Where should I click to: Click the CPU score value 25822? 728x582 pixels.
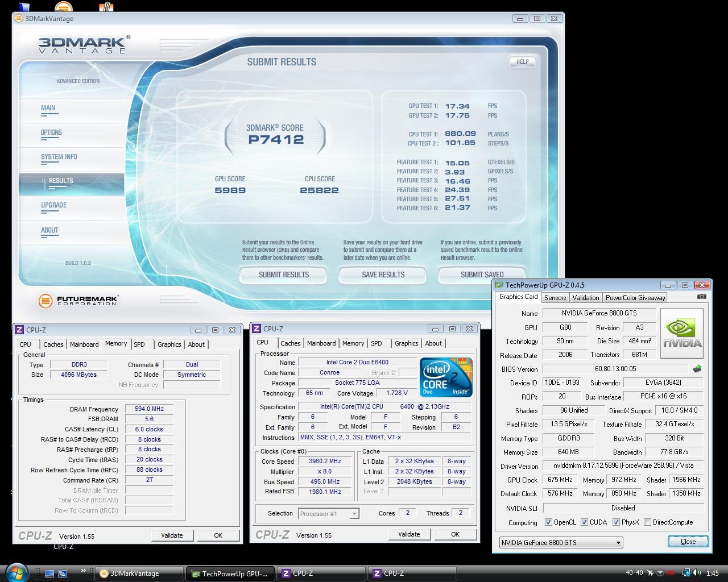tap(319, 190)
